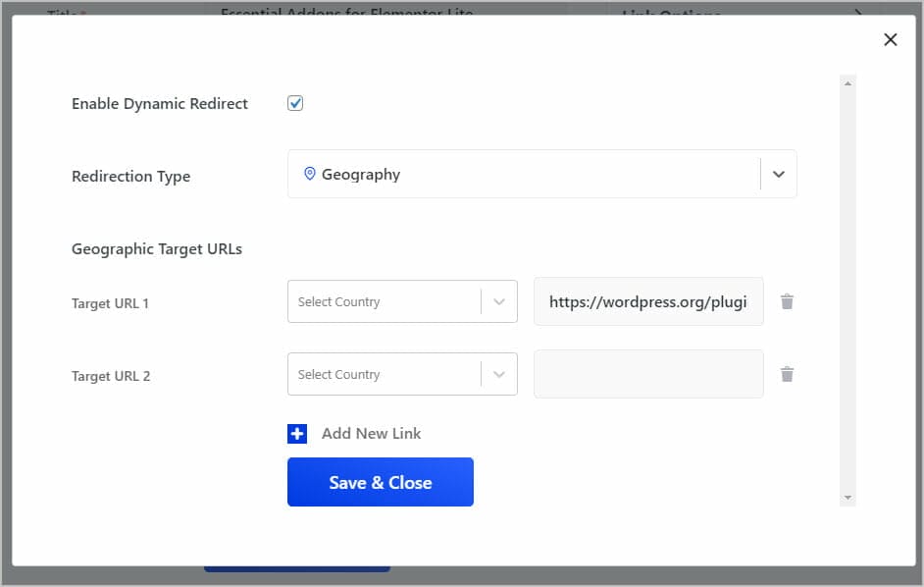Delete Target URL 1 with trash icon
Image resolution: width=924 pixels, height=587 pixels.
(787, 301)
